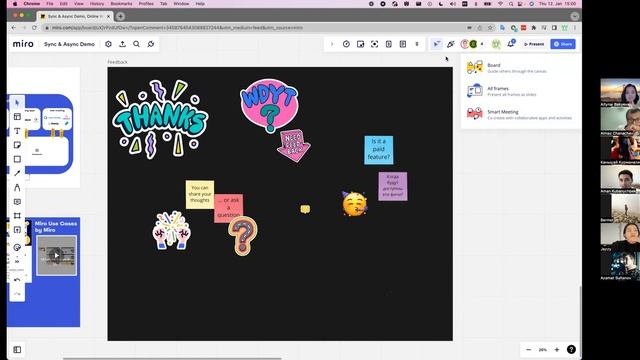The width and height of the screenshot is (640, 360).
Task: Toggle collaborators' cursors visibility
Action: point(436,44)
